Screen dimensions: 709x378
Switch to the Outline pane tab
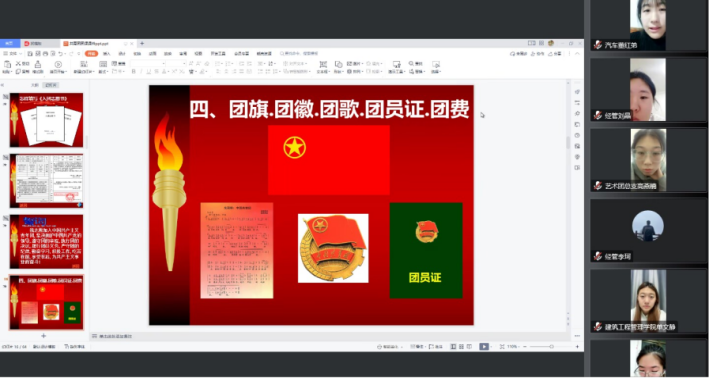coord(35,85)
